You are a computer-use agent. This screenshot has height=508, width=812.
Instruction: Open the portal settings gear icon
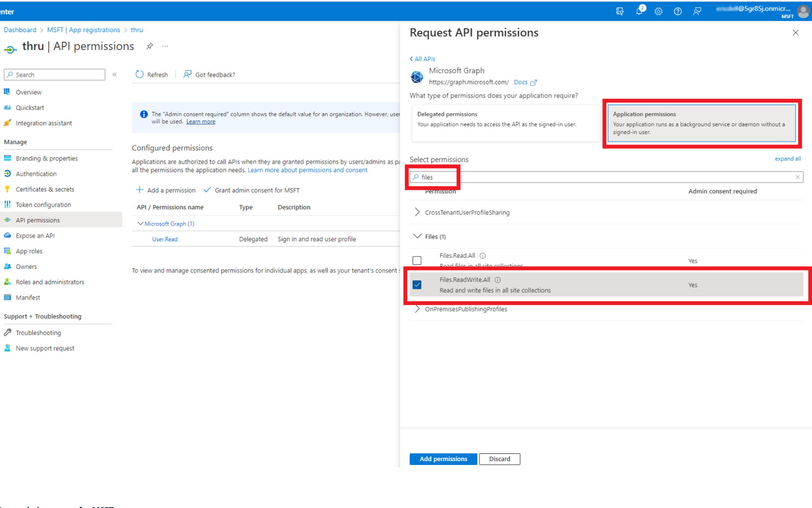pyautogui.click(x=659, y=11)
